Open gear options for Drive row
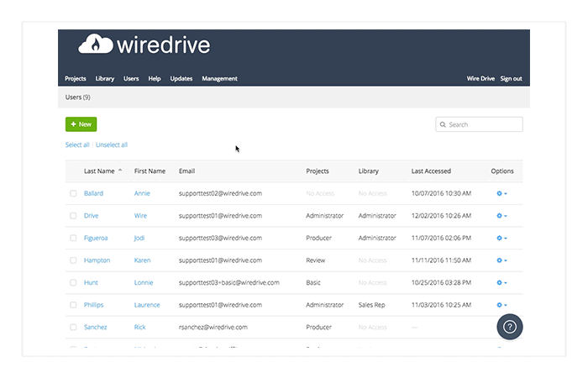The width and height of the screenshot is (588, 378). click(501, 216)
